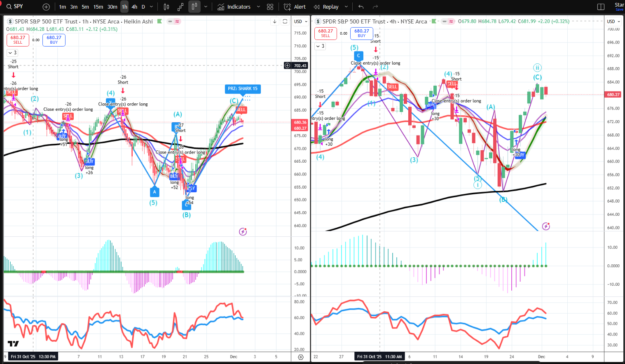Screen dimensions: 625x364
Task: Toggle the data status pill on 4h chart
Action: click(x=448, y=21)
